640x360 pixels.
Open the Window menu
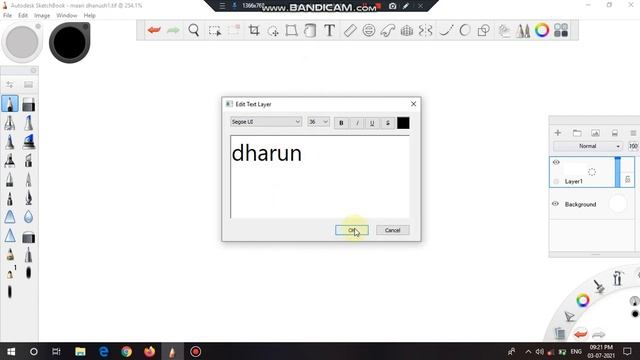[x=67, y=16]
